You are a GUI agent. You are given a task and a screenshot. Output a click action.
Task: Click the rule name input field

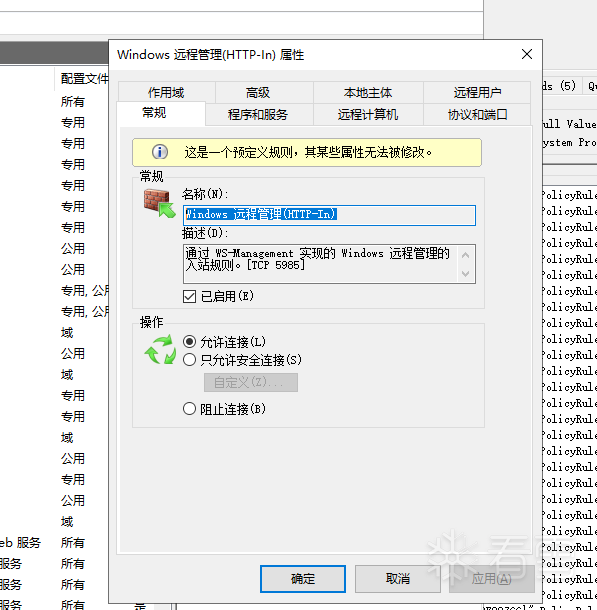tap(329, 215)
